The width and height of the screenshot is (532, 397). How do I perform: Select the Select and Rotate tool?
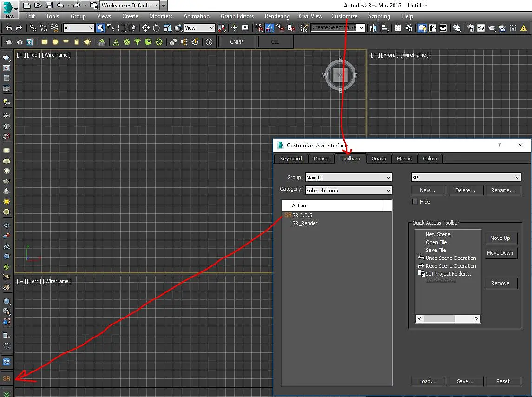(x=156, y=28)
